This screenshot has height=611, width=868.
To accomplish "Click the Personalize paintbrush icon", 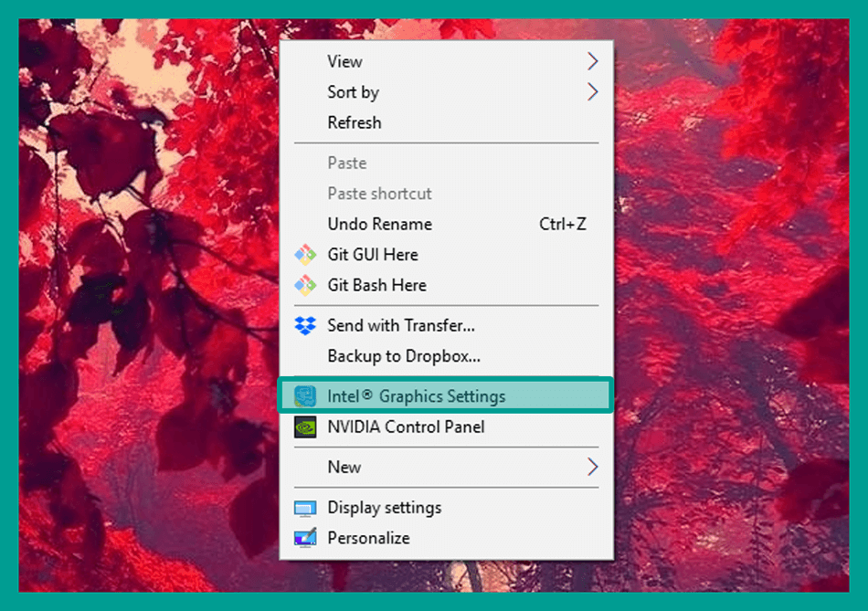I will coord(305,537).
